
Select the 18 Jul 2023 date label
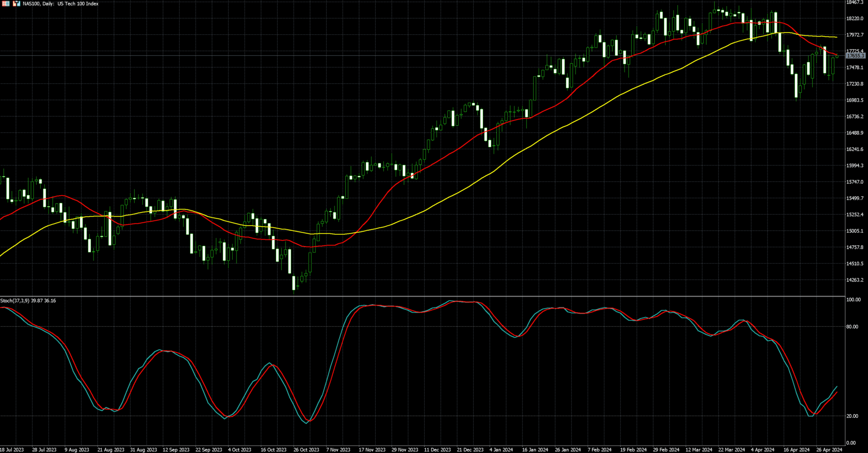click(x=12, y=450)
